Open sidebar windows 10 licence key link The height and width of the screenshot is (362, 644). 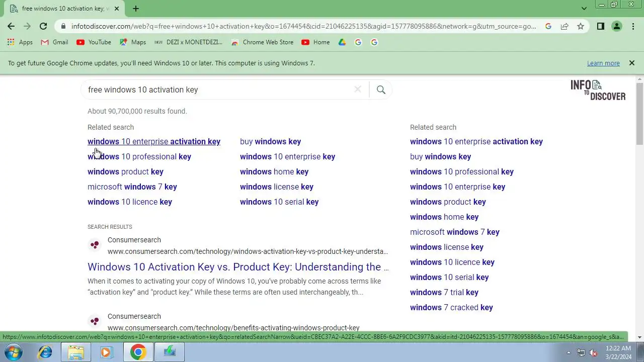coord(452,262)
